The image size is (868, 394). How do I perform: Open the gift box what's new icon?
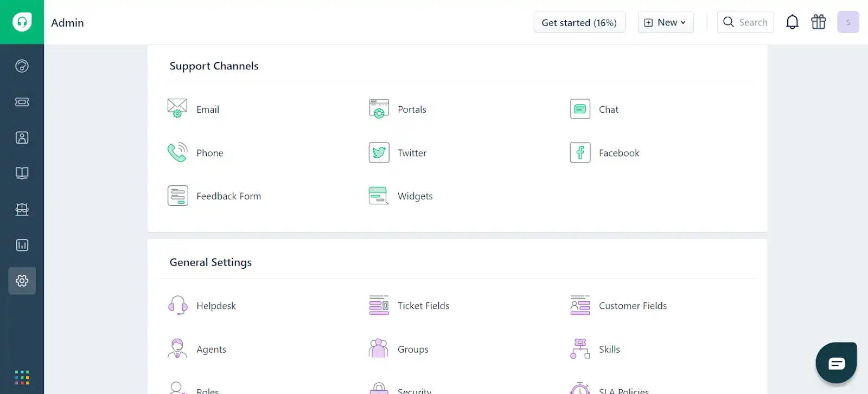click(x=818, y=22)
